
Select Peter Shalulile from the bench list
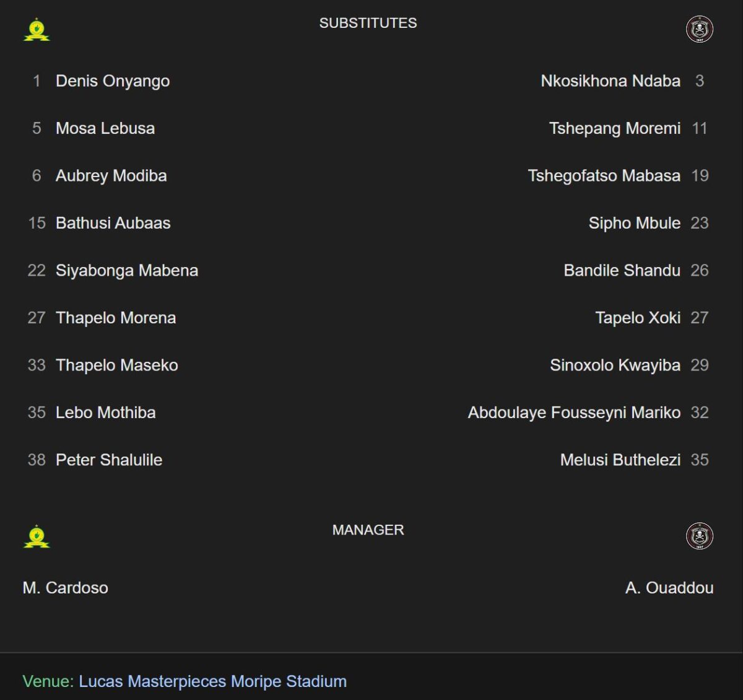pos(109,460)
